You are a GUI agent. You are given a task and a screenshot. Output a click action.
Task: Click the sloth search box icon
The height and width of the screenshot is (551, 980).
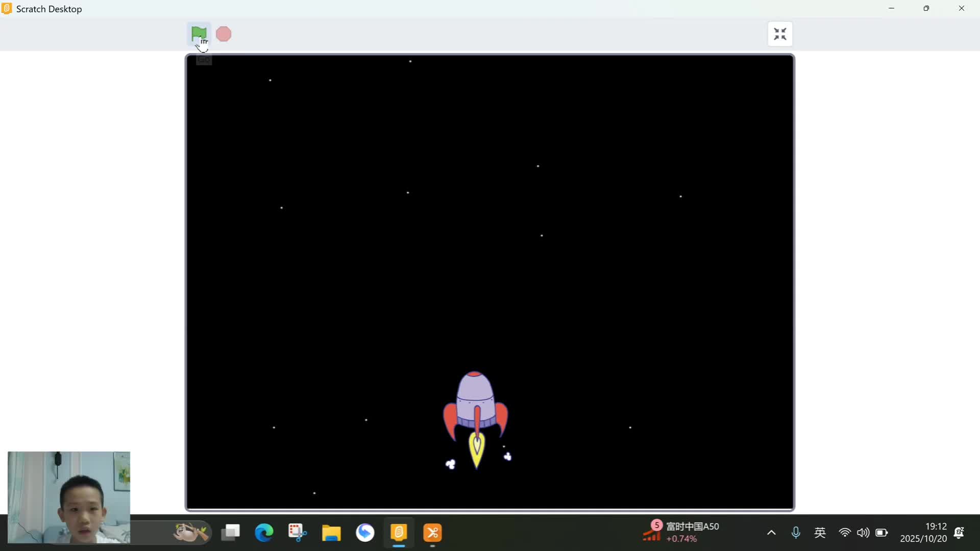pos(190,533)
